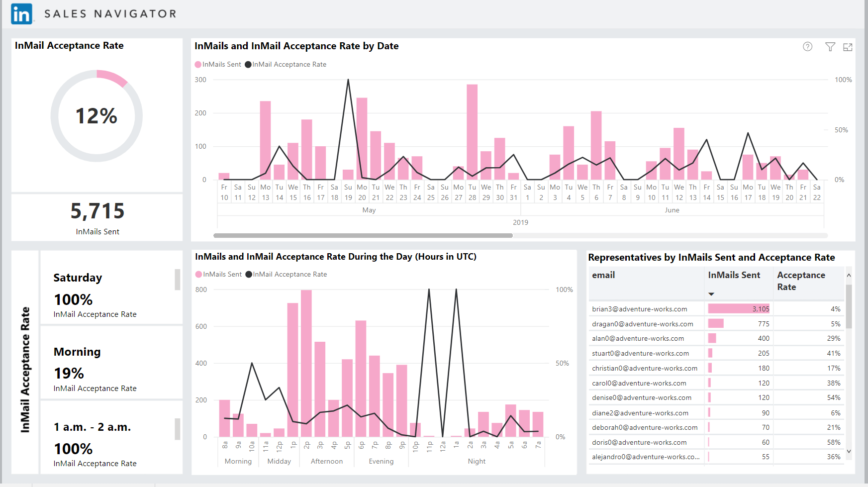This screenshot has width=868, height=487.
Task: Click the table scrollbar down arrow
Action: 849,451
